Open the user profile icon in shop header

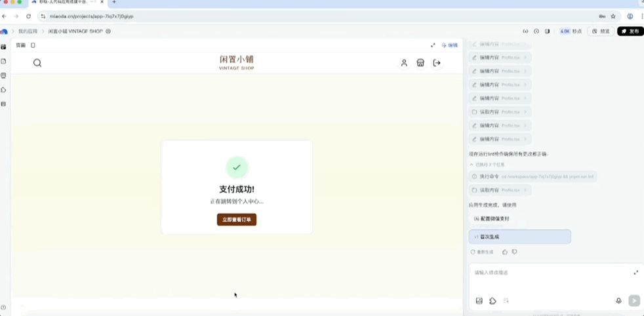404,63
